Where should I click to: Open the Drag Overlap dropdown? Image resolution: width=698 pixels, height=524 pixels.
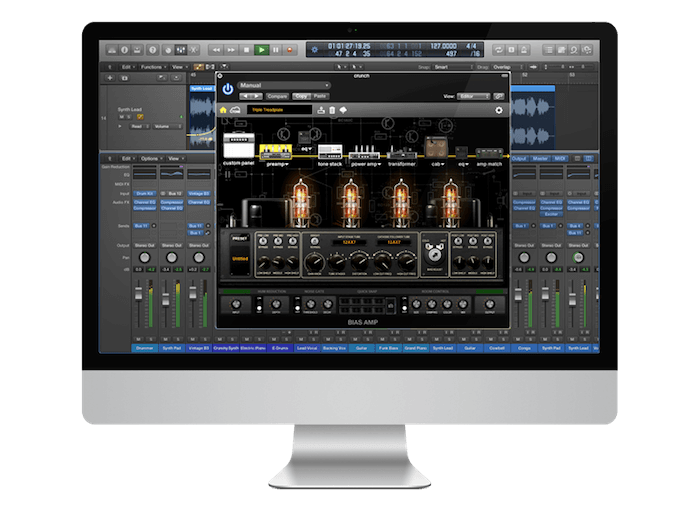508,67
